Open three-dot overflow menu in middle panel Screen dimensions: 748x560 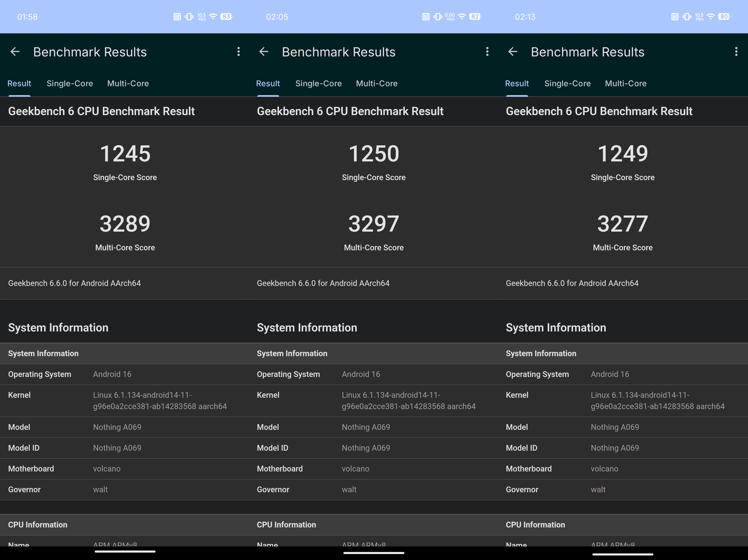(487, 52)
